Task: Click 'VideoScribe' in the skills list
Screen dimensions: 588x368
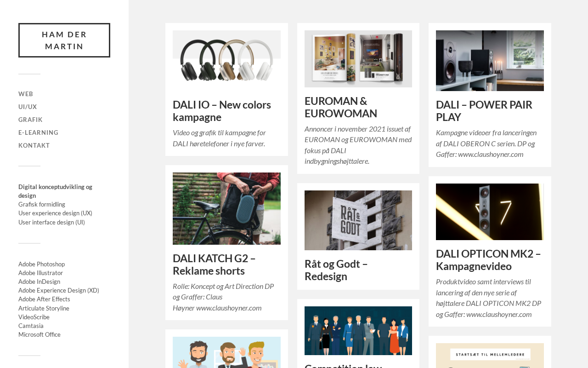Action: pyautogui.click(x=34, y=317)
